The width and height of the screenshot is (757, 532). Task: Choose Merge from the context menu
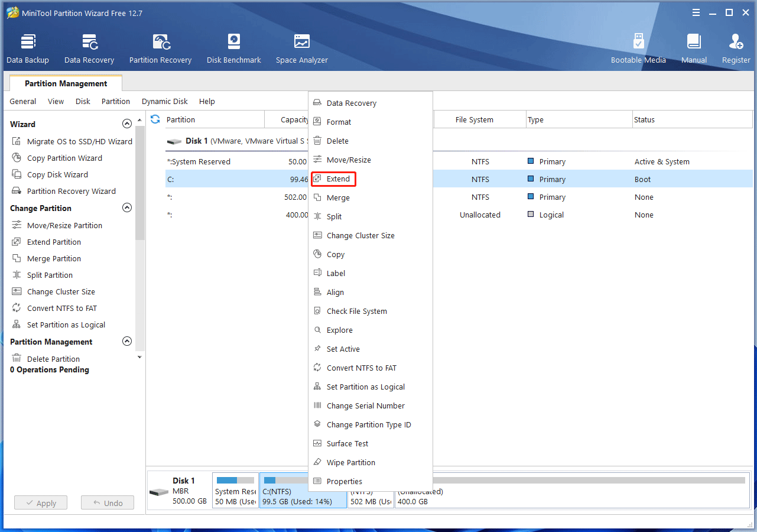[371, 197]
